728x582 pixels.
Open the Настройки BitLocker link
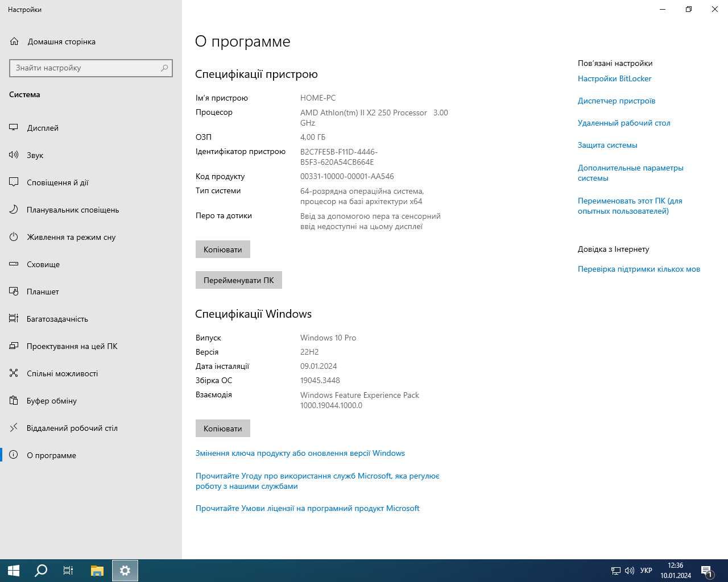[614, 78]
